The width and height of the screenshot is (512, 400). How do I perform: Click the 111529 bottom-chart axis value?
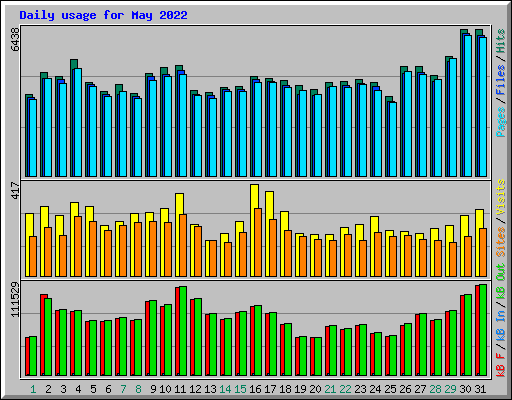point(15,299)
